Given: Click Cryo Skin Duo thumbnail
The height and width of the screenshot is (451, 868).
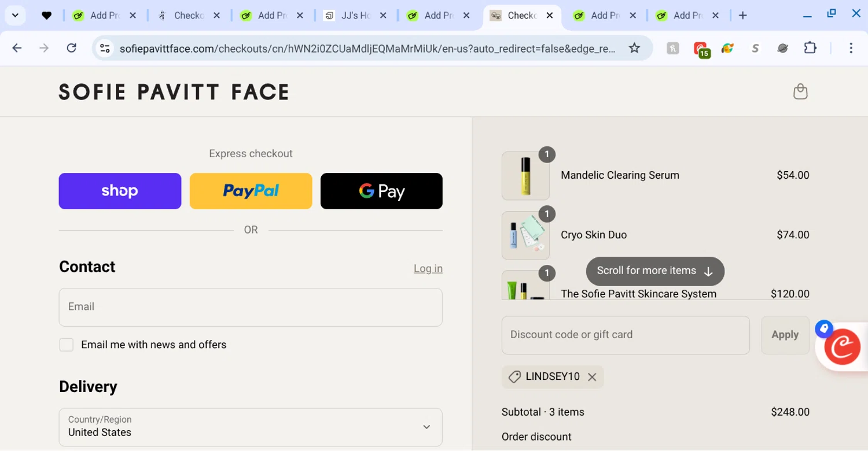Looking at the screenshot, I should coord(525,235).
